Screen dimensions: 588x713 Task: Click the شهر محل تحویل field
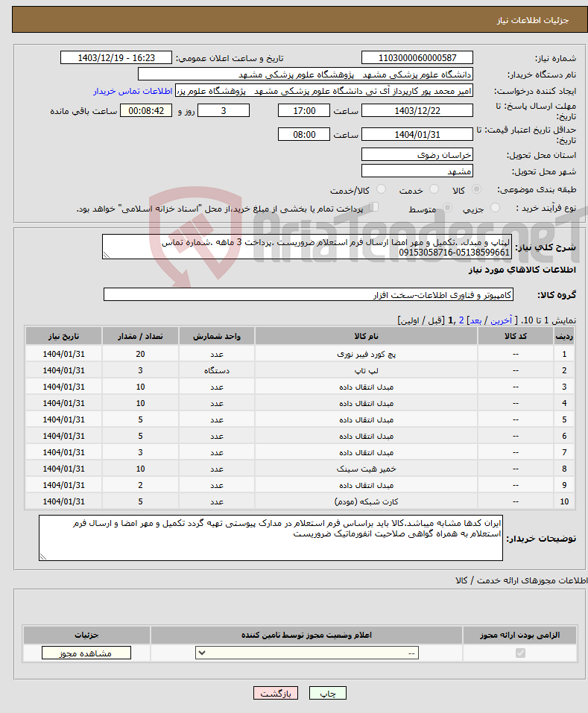click(417, 171)
